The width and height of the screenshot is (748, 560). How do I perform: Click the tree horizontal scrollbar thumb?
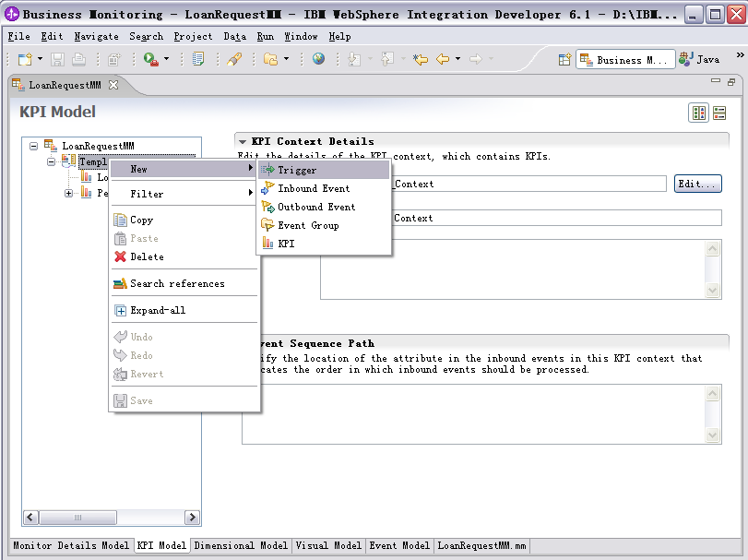pos(77,518)
